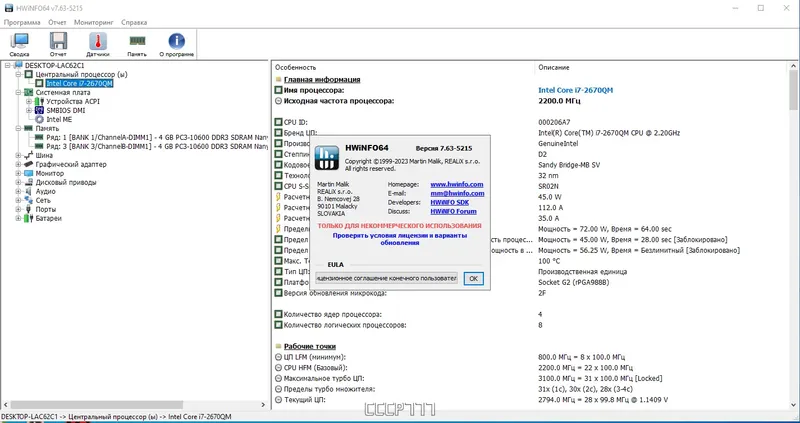Click the SMBIOS DMI tree icon
800x423 pixels.
coord(39,110)
